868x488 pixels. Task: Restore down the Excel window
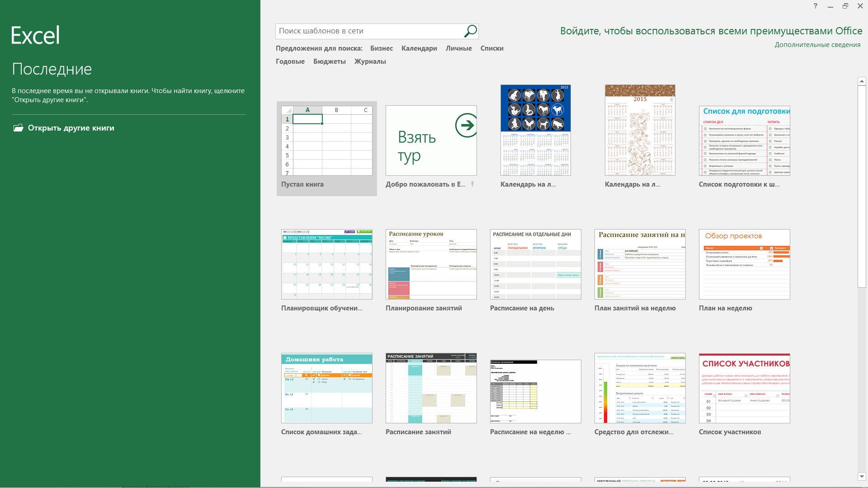pyautogui.click(x=845, y=6)
